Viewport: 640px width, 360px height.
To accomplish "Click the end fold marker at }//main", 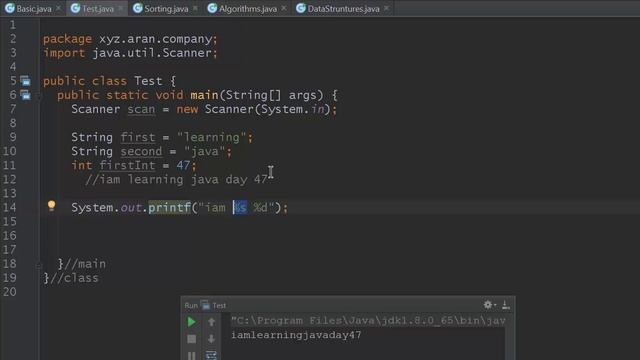I will [39, 265].
